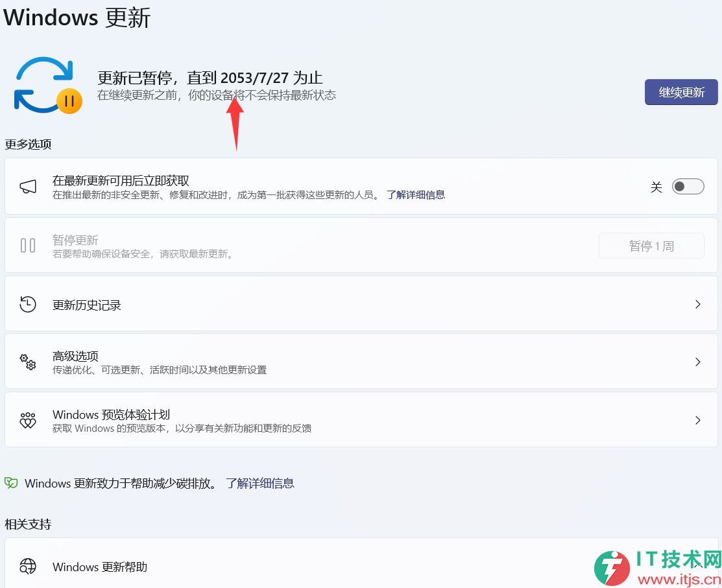Click the paused update sync icon
722x588 pixels.
coord(47,85)
